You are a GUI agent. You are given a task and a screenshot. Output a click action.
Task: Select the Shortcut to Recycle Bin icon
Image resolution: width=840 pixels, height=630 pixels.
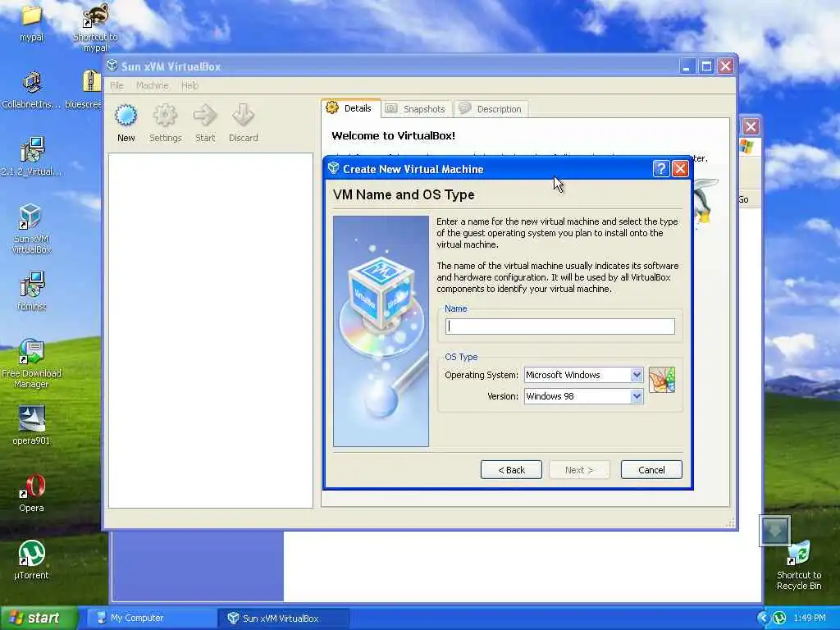pyautogui.click(x=799, y=566)
